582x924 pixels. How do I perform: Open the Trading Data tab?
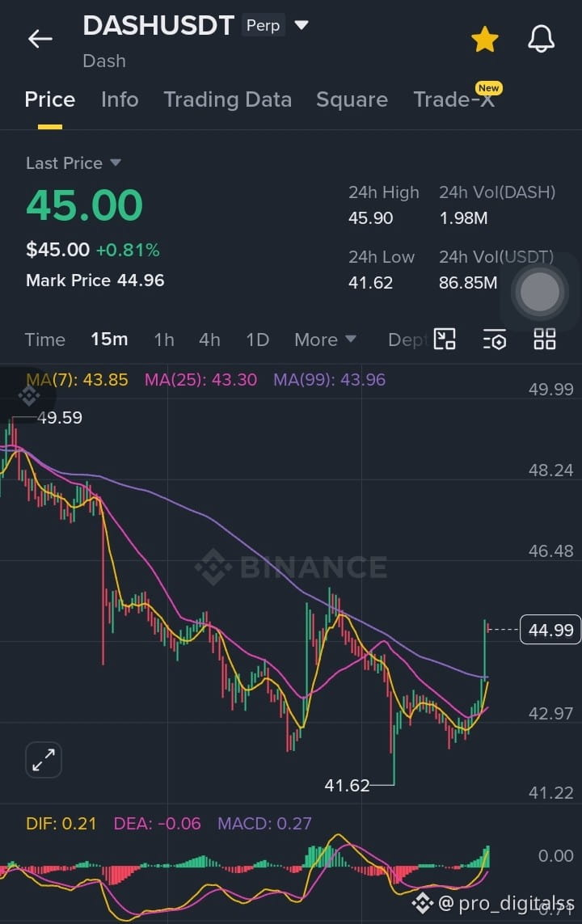[x=227, y=99]
